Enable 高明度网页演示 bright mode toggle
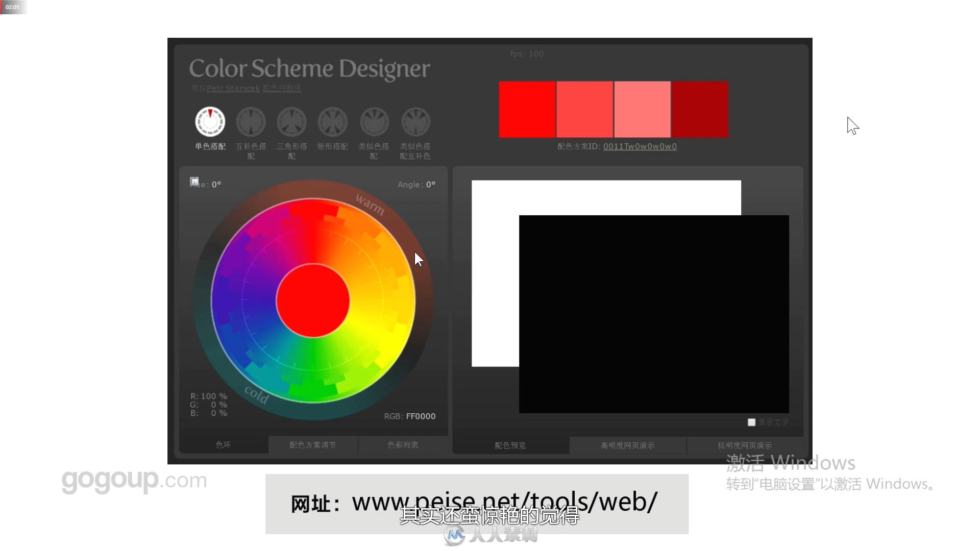 point(628,445)
